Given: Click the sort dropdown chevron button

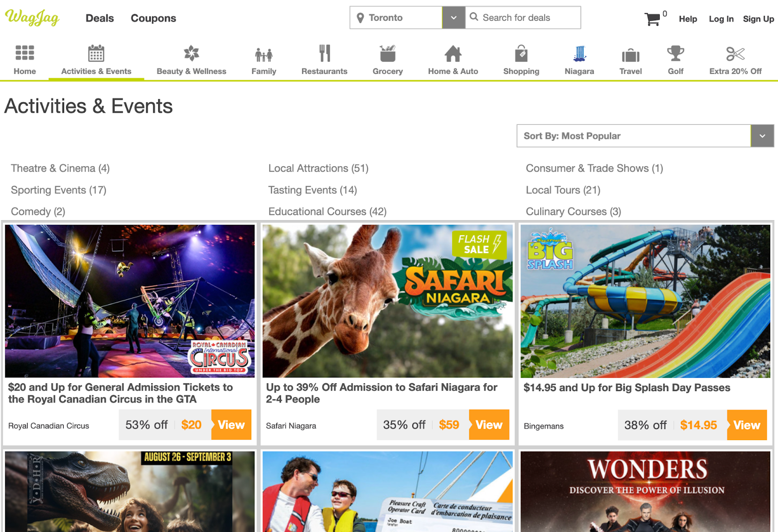Looking at the screenshot, I should (762, 136).
